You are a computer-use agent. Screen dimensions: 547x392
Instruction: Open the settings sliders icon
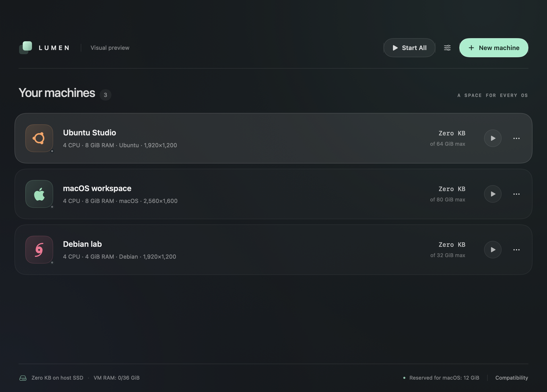447,48
